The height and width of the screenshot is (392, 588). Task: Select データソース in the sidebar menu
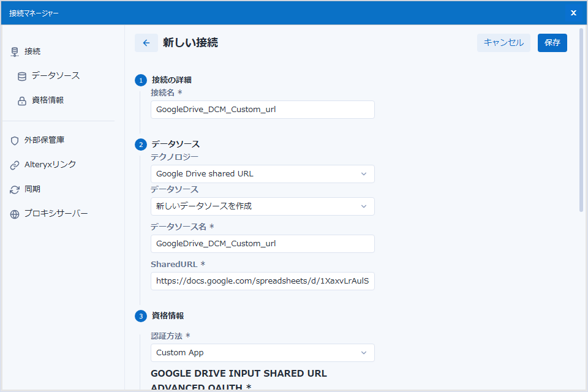[55, 76]
